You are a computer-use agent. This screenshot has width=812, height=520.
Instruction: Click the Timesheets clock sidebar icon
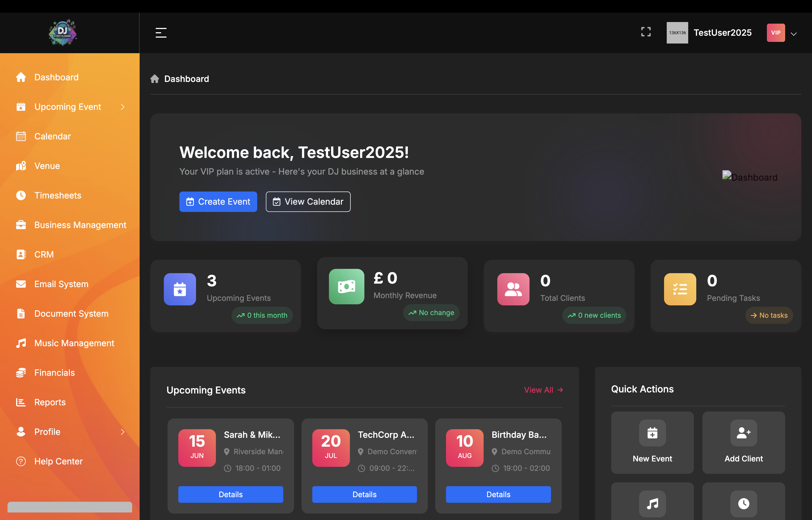pos(21,196)
